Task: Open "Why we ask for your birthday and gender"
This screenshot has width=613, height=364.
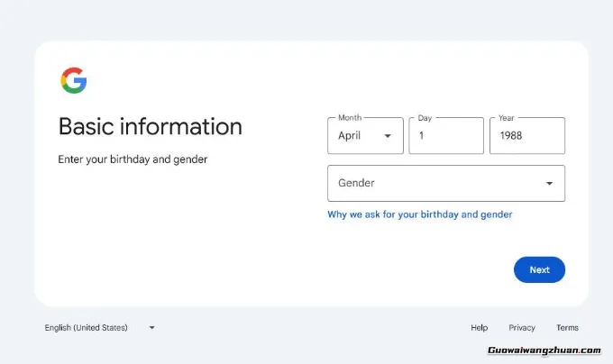Action: click(419, 214)
